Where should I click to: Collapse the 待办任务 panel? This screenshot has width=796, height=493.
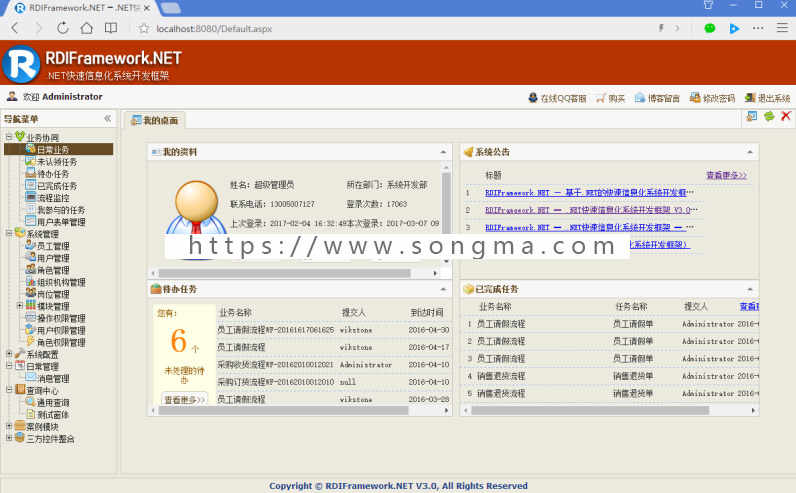[443, 289]
